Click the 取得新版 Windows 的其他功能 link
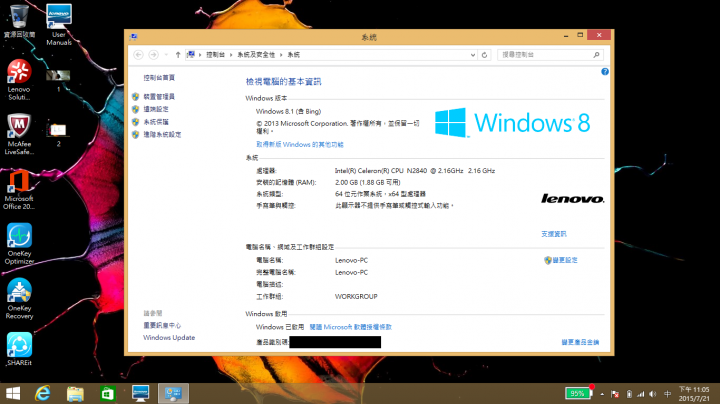This screenshot has height=404, width=720. pyautogui.click(x=299, y=144)
